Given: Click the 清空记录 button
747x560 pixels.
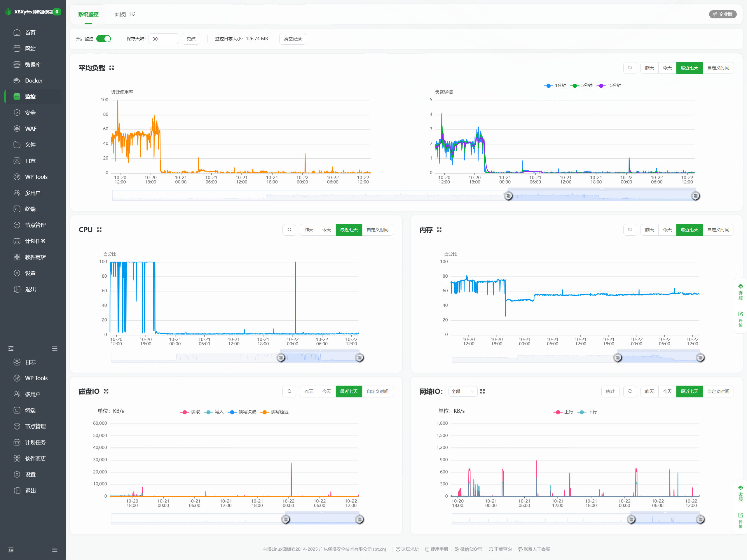Looking at the screenshot, I should (292, 39).
